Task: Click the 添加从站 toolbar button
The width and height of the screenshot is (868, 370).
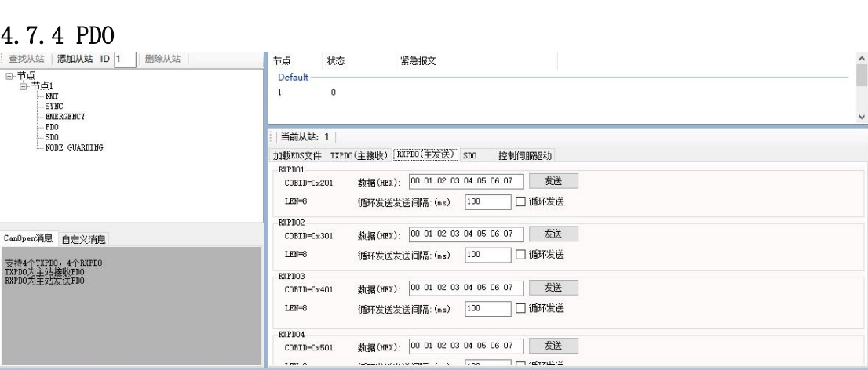Action: (x=76, y=59)
